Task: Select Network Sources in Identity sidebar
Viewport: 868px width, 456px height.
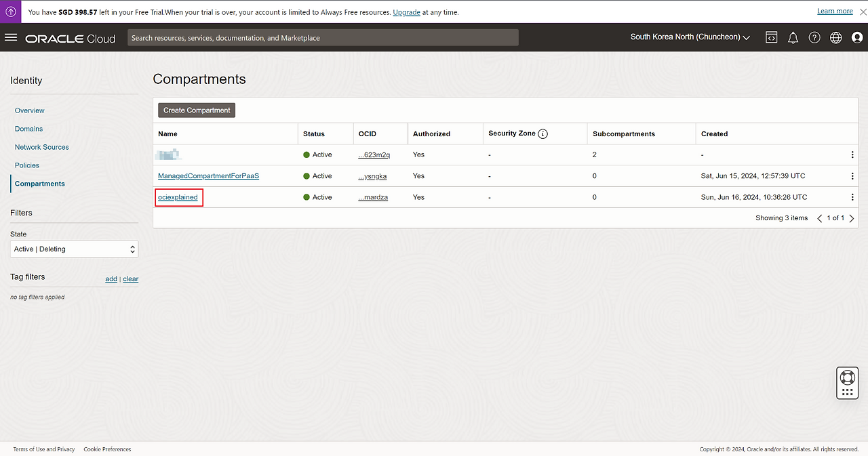Action: (42, 147)
